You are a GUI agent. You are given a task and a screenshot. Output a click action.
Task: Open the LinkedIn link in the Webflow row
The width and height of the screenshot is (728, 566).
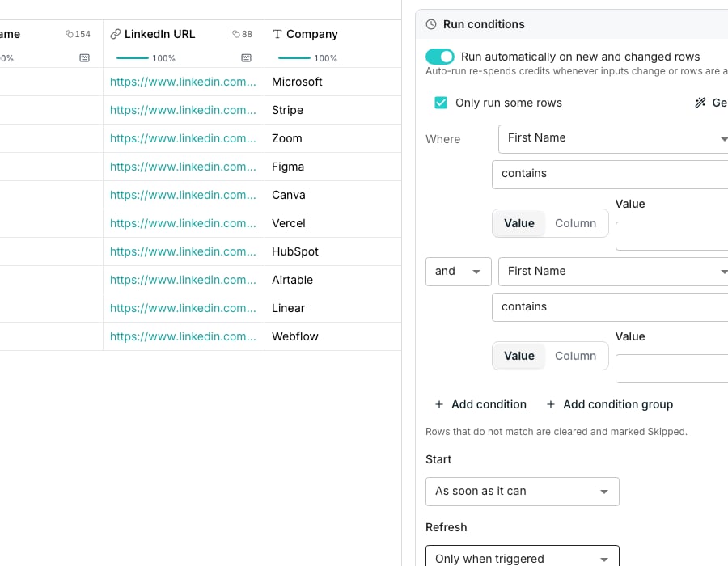(x=183, y=336)
